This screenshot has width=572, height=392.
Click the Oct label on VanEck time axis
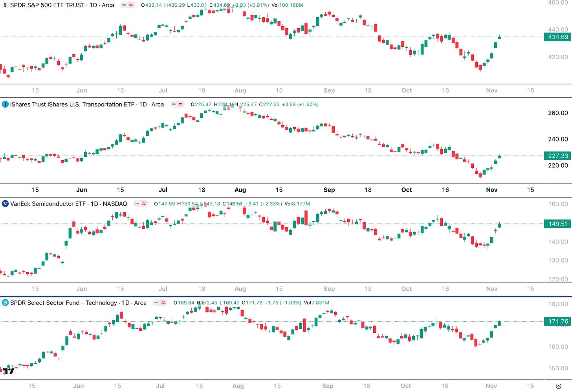407,289
